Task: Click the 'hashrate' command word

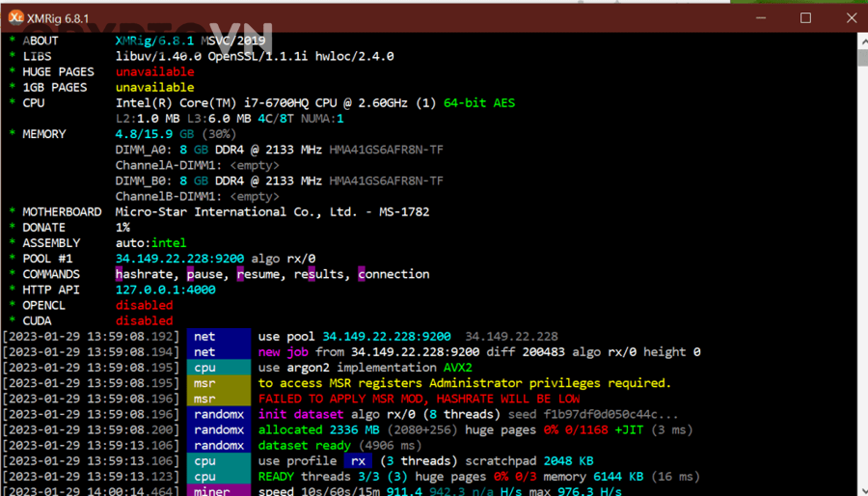Action: coord(147,274)
